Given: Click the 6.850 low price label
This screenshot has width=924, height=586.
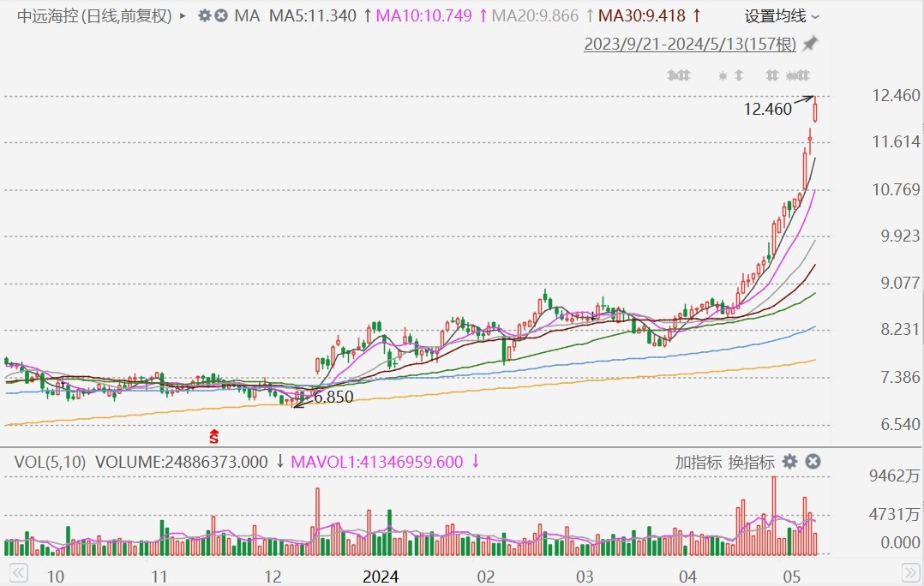Looking at the screenshot, I should [x=333, y=398].
